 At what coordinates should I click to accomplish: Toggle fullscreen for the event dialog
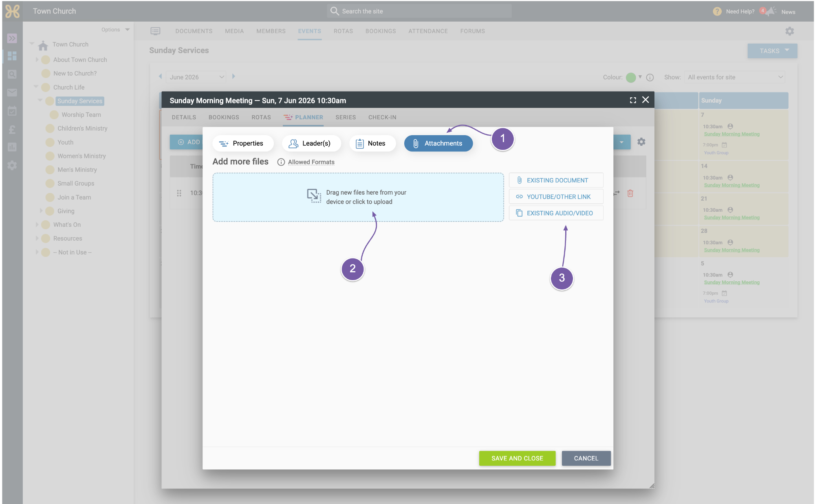[633, 100]
